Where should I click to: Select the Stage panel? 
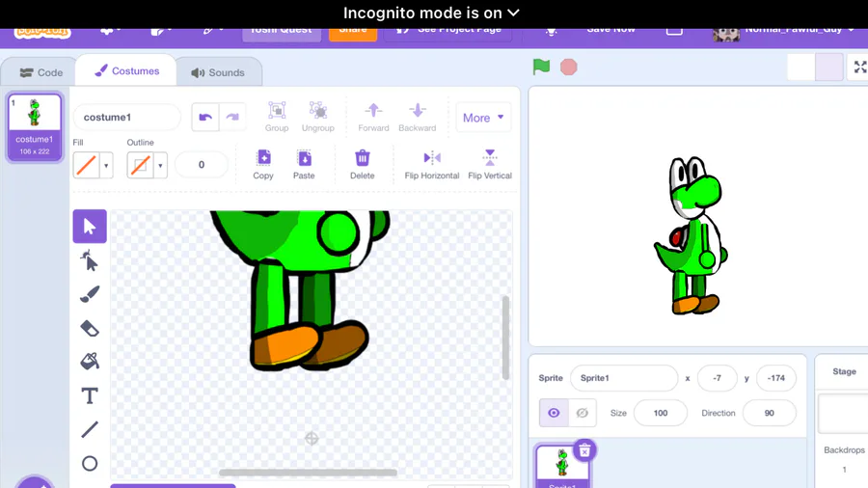(844, 421)
